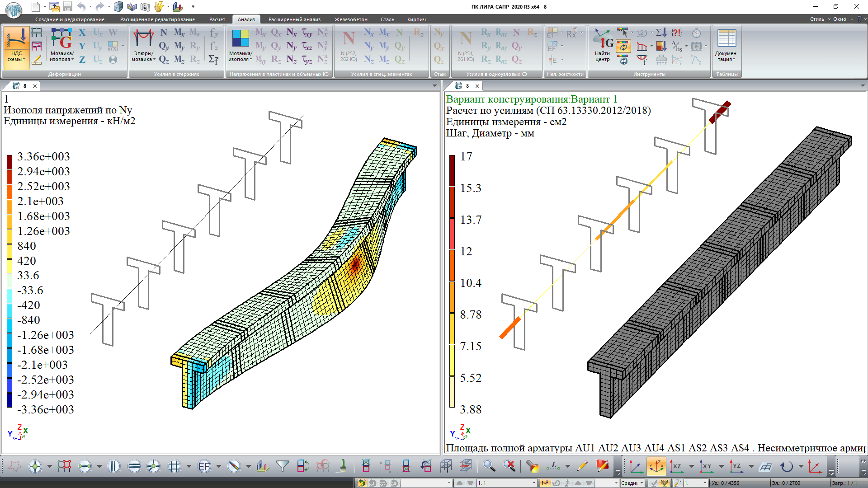The image size is (868, 488).
Task: Open the Документация tables button
Action: (726, 45)
